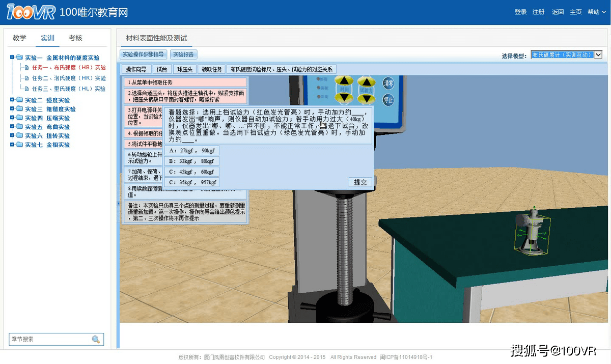This screenshot has width=611, height=364.
Task: Click the 实验报告 button
Action: click(x=183, y=54)
